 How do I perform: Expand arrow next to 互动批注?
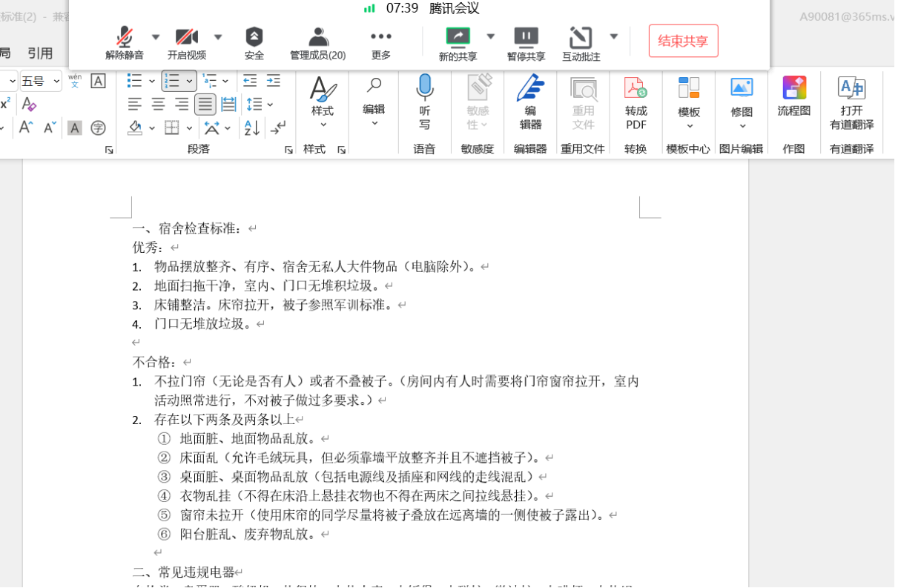[x=614, y=36]
